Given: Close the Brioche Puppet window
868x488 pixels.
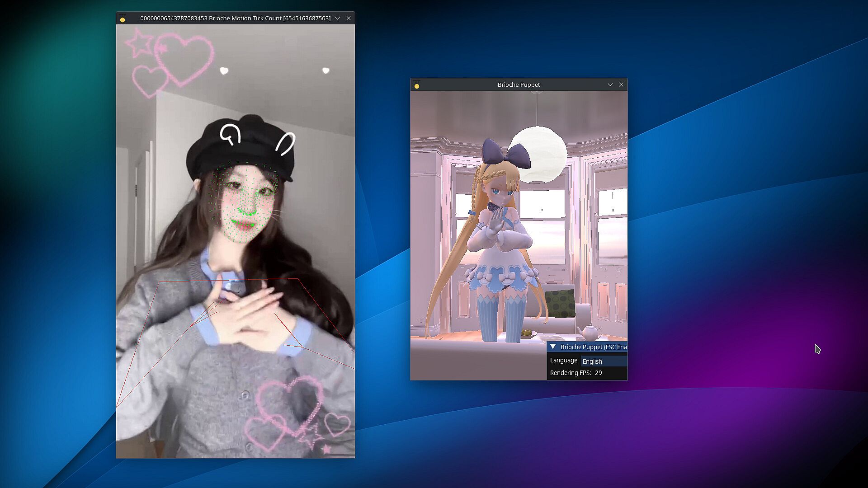Looking at the screenshot, I should [x=621, y=84].
